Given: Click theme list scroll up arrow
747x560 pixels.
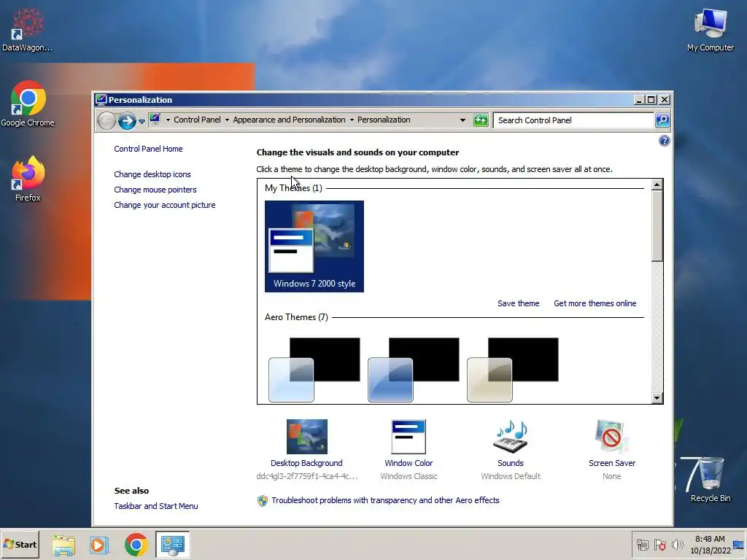Looking at the screenshot, I should pyautogui.click(x=657, y=184).
